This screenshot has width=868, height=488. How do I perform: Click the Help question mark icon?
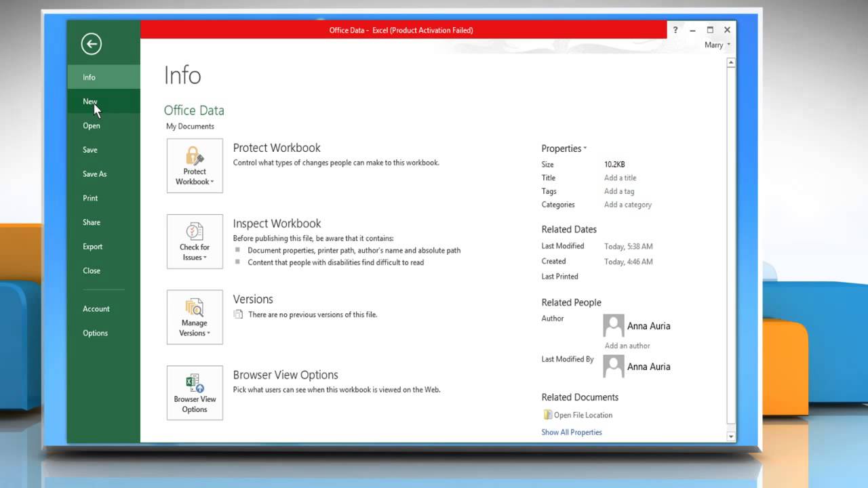[x=675, y=30]
